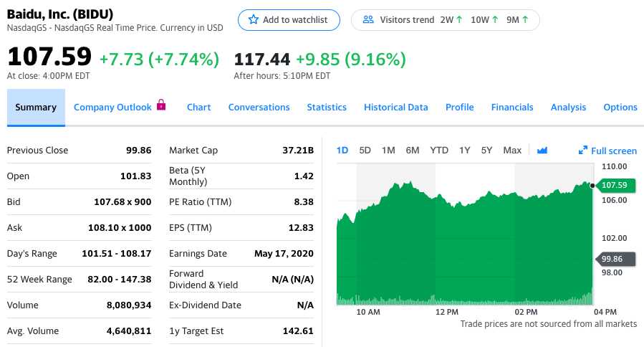Select the YTD chart range
The width and height of the screenshot is (644, 347).
tap(439, 151)
